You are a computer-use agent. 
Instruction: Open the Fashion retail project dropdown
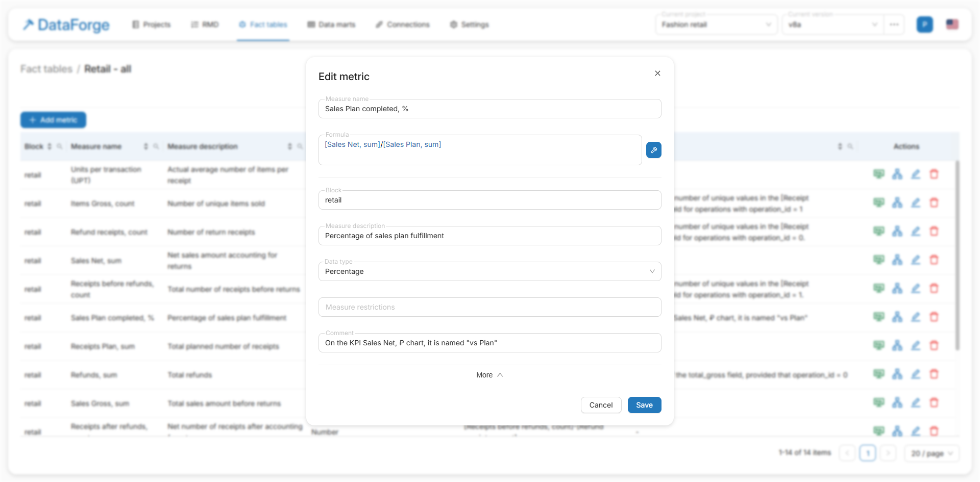716,24
